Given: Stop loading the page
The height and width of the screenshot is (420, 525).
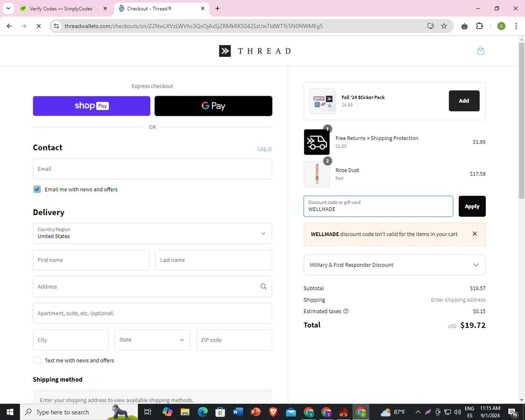Looking at the screenshot, I should [x=38, y=26].
